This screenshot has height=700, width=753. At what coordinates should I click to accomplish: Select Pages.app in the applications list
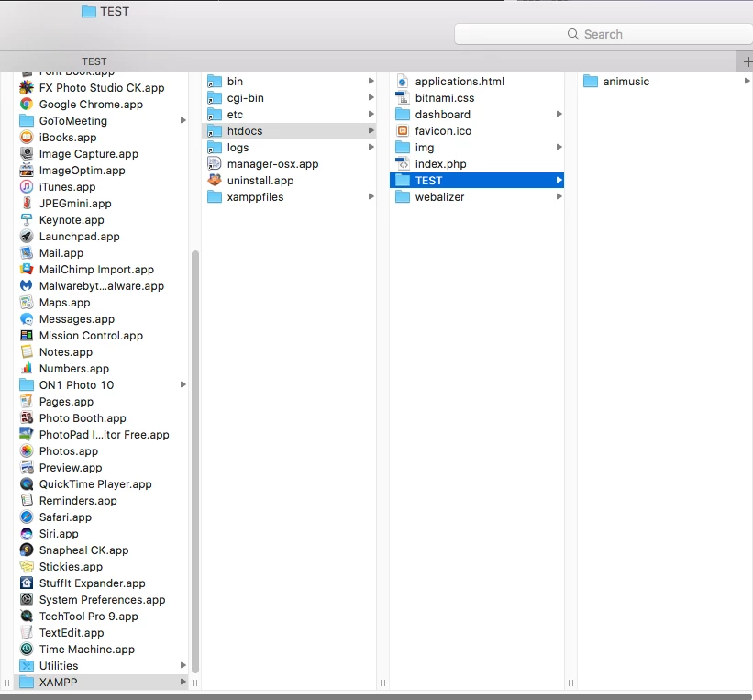pyautogui.click(x=101, y=402)
